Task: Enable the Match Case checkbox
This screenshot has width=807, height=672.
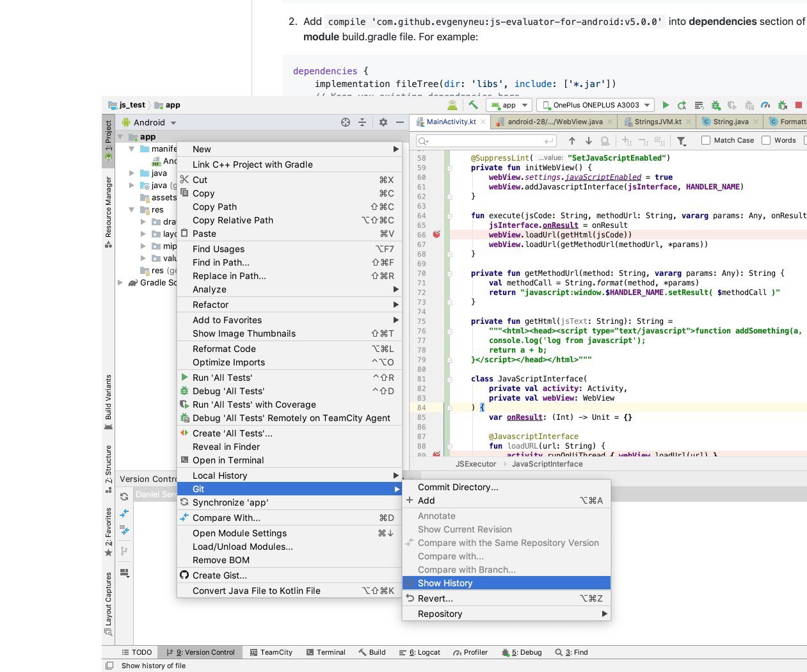Action: (706, 140)
